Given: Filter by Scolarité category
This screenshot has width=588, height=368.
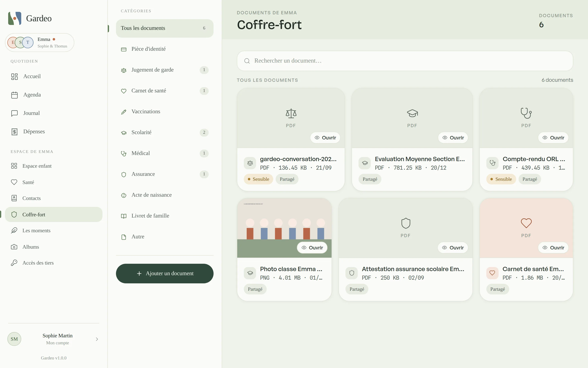Looking at the screenshot, I should pyautogui.click(x=165, y=132).
